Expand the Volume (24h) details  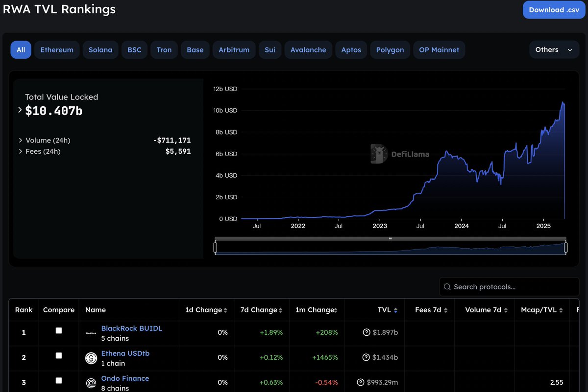pos(20,140)
